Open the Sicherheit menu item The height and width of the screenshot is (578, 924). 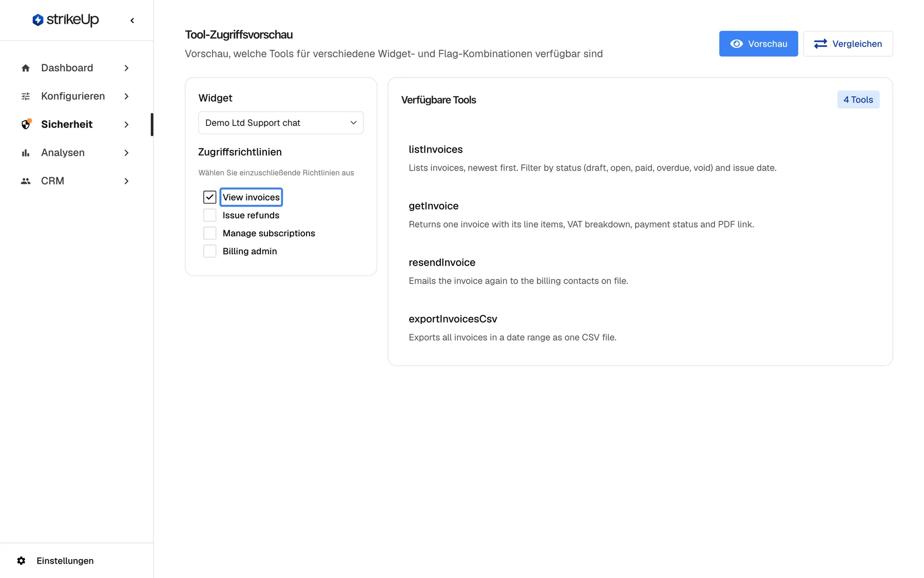pyautogui.click(x=75, y=124)
